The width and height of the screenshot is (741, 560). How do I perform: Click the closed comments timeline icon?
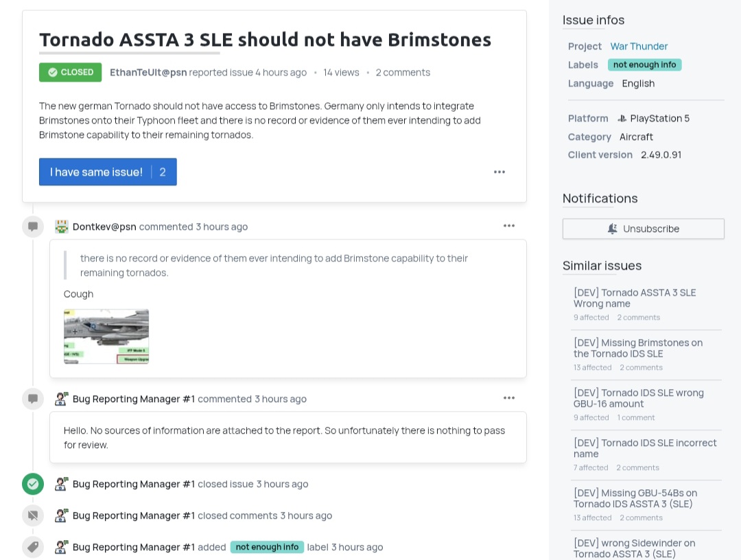(x=33, y=515)
